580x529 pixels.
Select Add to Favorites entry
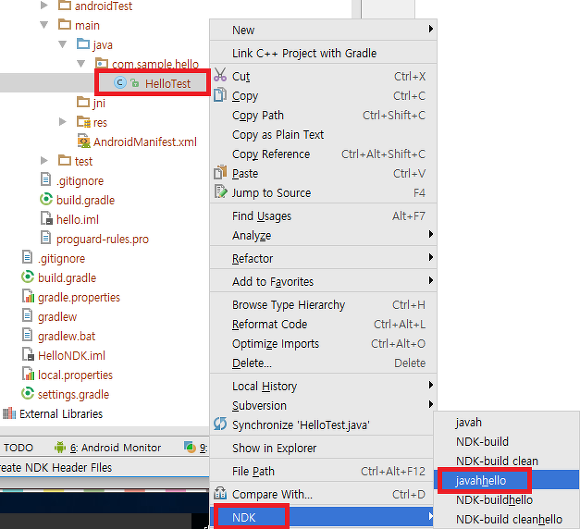click(323, 282)
